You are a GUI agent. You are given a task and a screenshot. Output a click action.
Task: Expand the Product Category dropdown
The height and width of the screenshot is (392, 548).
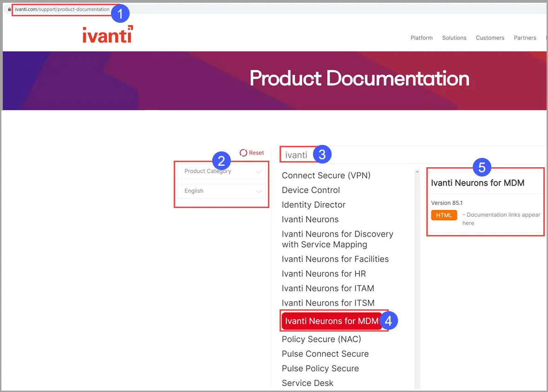point(222,171)
